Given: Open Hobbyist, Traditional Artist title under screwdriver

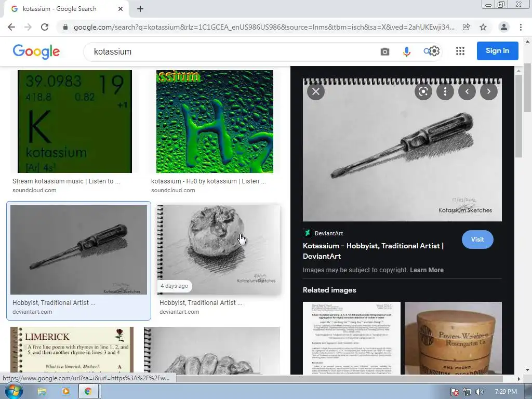Looking at the screenshot, I should coord(54,303).
